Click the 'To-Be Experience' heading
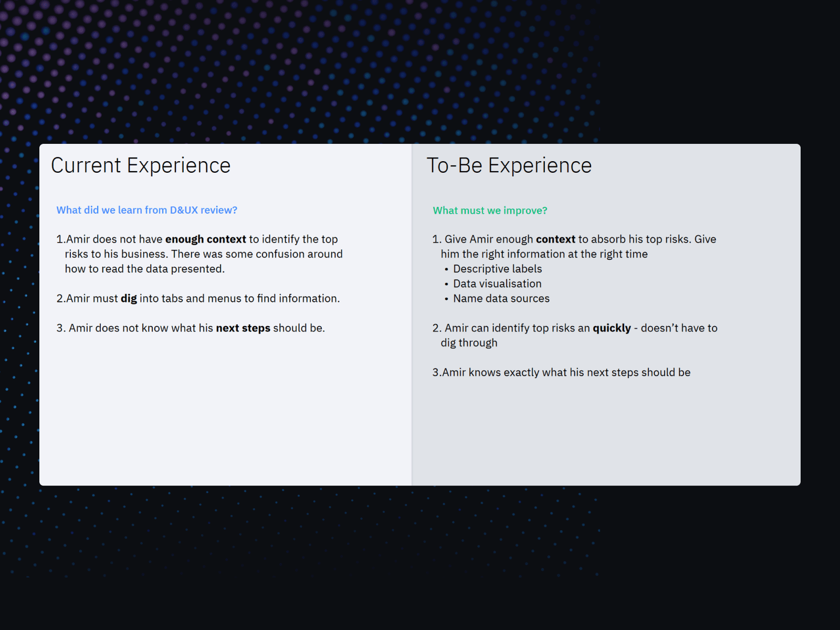Image resolution: width=840 pixels, height=630 pixels. coord(510,165)
